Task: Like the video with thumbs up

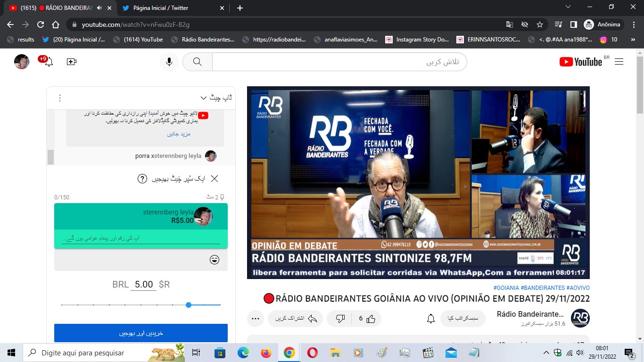Action: pos(366,319)
